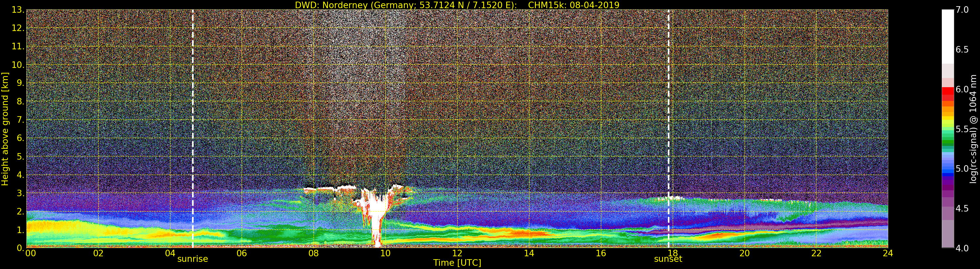Click the colorbar '7.0' value label
Screen dimensions: 980x269
click(x=962, y=10)
